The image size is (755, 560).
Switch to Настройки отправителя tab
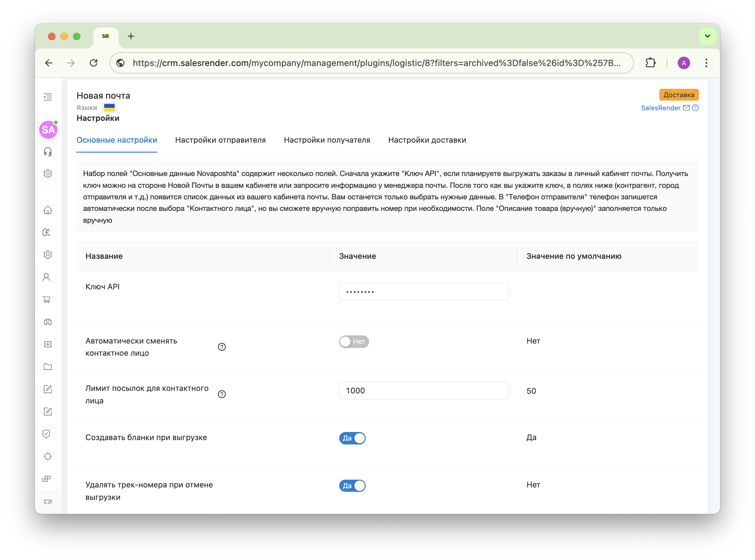220,140
